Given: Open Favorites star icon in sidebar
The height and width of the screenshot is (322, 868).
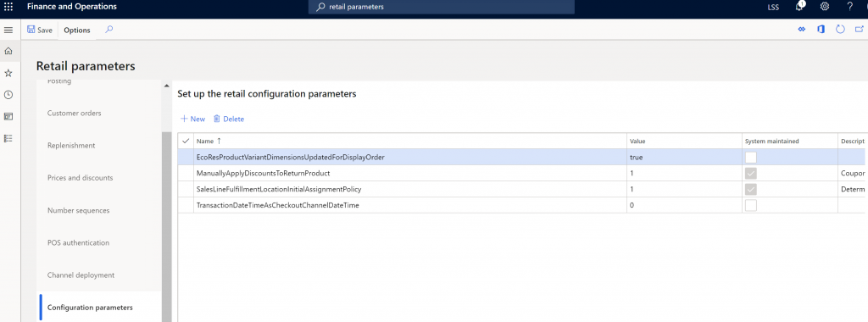Looking at the screenshot, I should (x=8, y=73).
